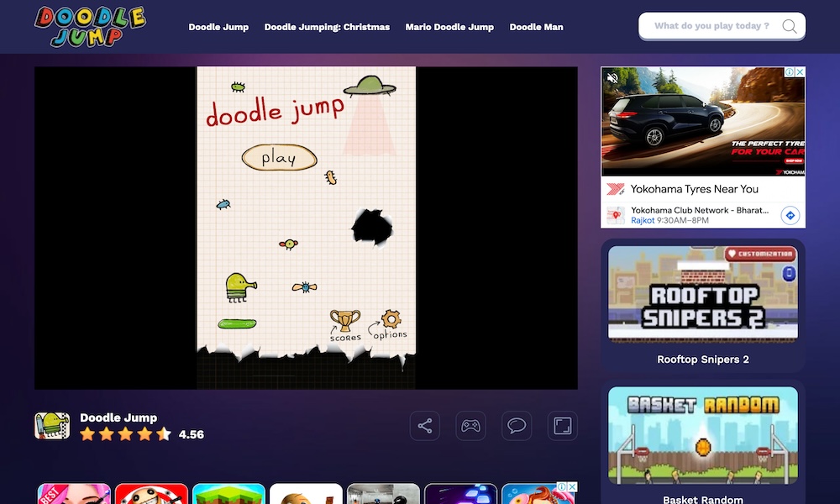Click the Doodle Jump site logo

click(x=90, y=27)
